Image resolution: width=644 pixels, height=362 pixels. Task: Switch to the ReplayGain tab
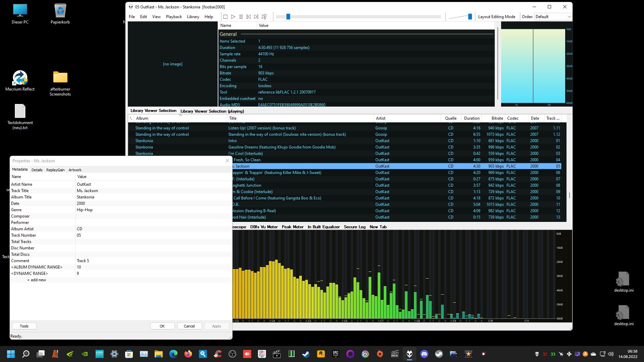55,170
